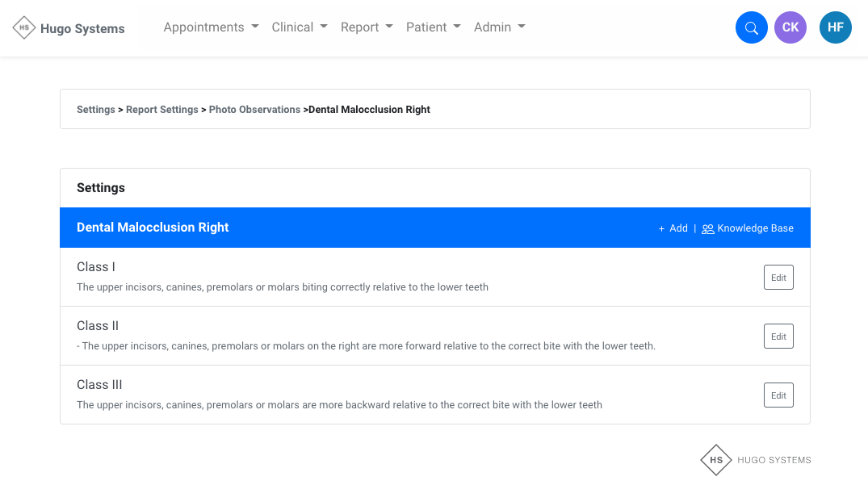868x485 pixels.
Task: Add a new malocclusion observation
Action: 673,228
